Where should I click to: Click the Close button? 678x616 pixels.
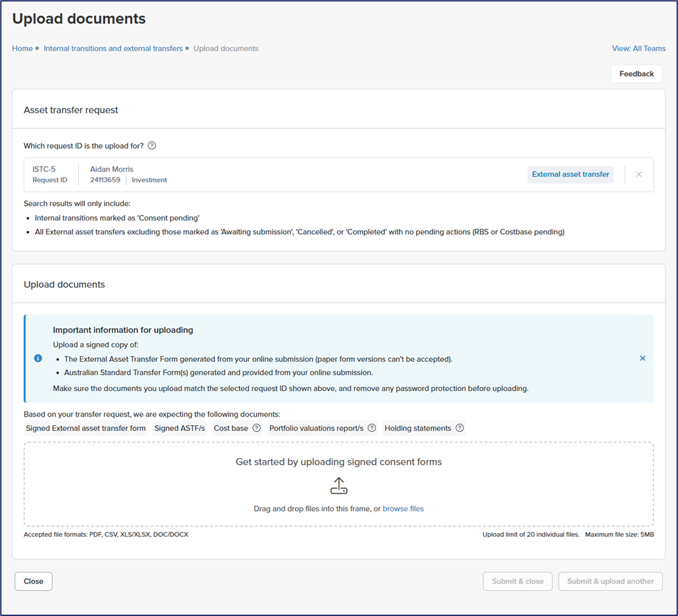click(34, 581)
